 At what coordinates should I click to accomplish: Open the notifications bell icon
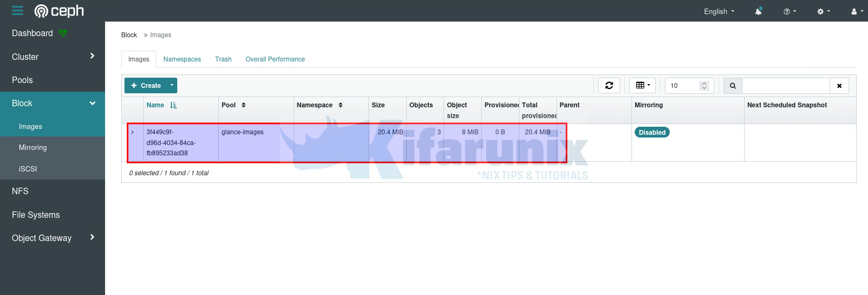tap(758, 11)
